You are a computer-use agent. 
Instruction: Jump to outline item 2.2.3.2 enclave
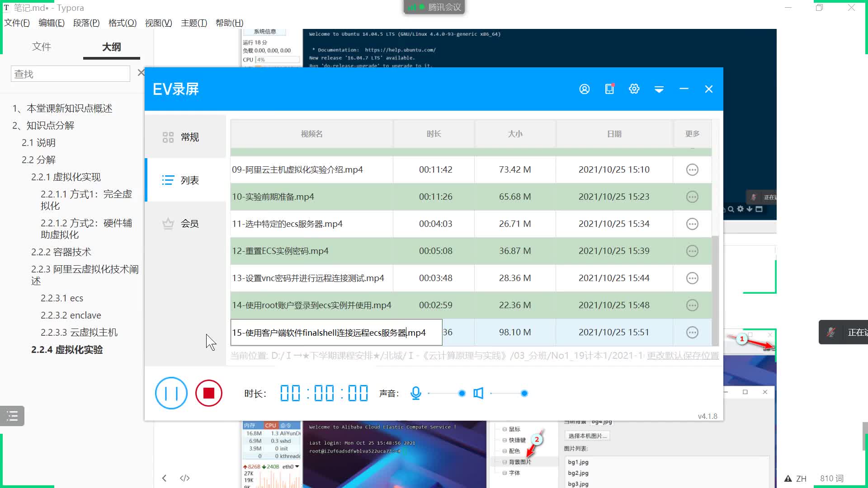71,315
